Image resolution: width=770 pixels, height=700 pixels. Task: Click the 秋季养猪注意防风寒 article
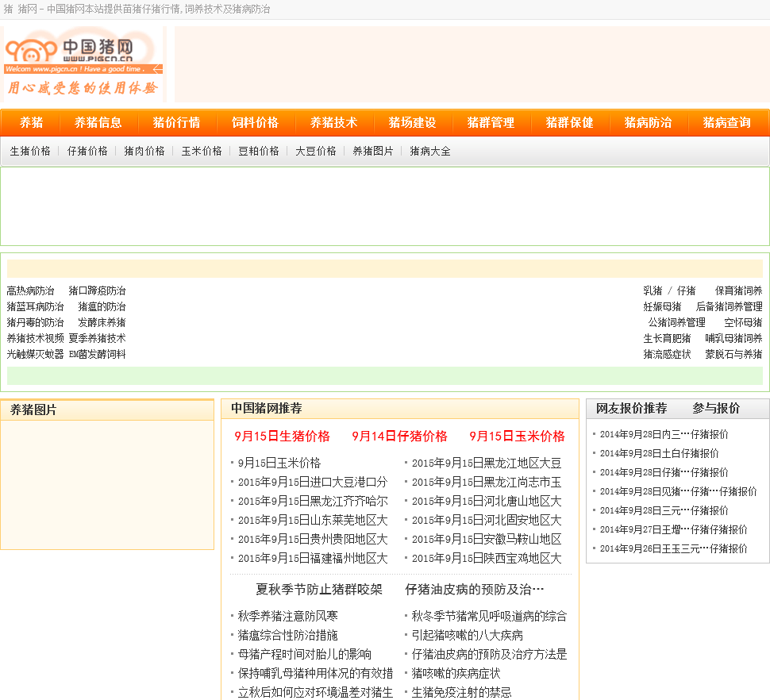pyautogui.click(x=288, y=616)
